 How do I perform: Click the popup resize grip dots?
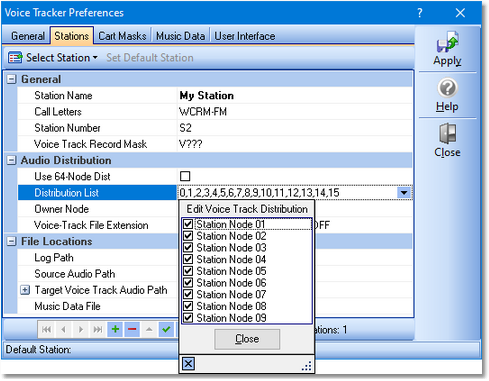pos(307,366)
